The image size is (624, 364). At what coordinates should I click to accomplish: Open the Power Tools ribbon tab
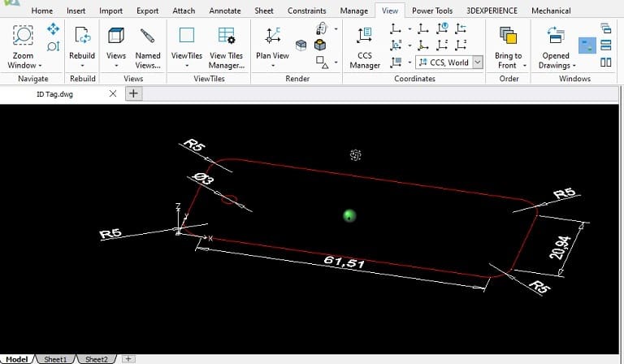432,11
